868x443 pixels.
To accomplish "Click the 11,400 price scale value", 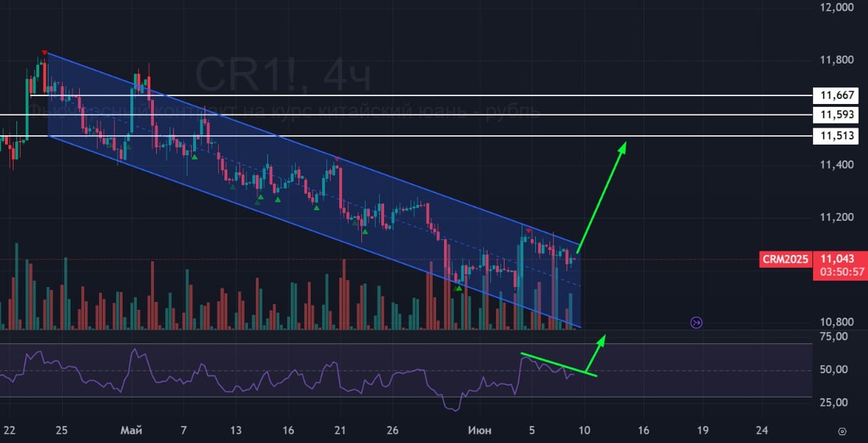I will coord(837,165).
